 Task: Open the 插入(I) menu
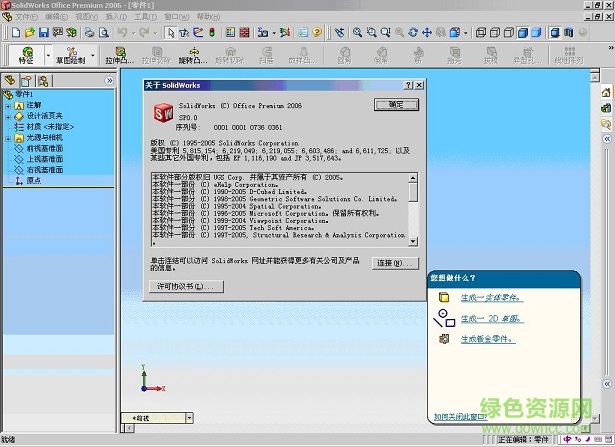point(116,17)
